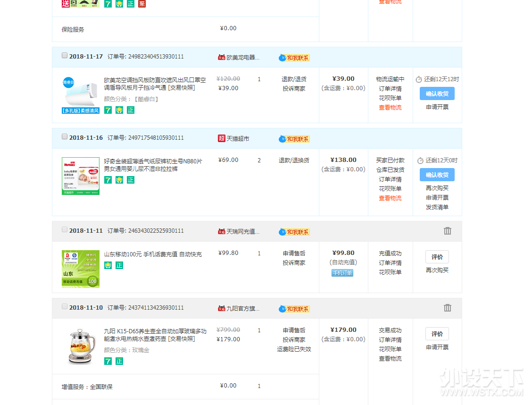Click 和我联系 chat icon for the 欧美龙电器 shop
Image resolution: width=532 pixels, height=405 pixels.
294,58
